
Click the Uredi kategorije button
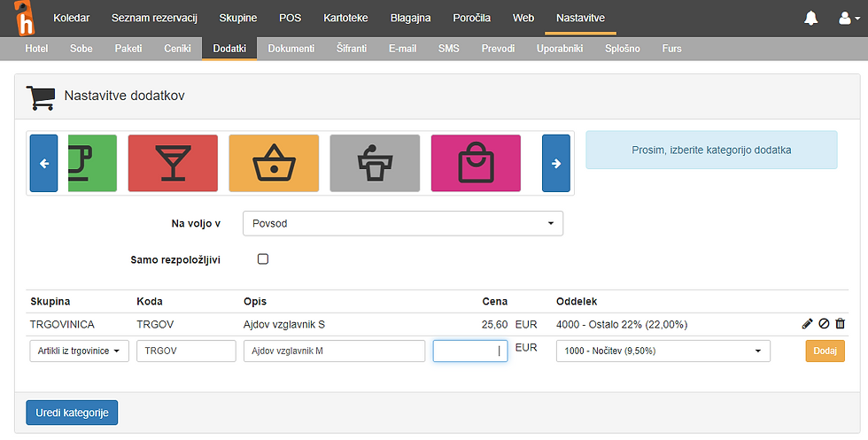point(72,413)
